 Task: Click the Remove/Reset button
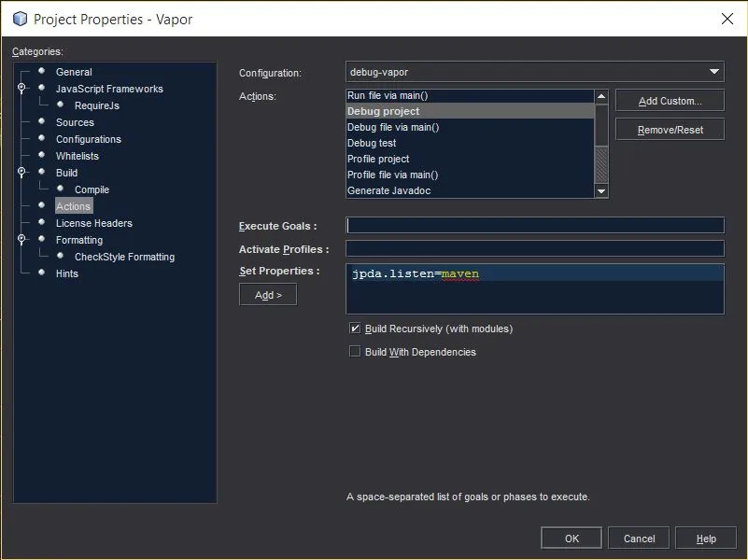click(670, 130)
